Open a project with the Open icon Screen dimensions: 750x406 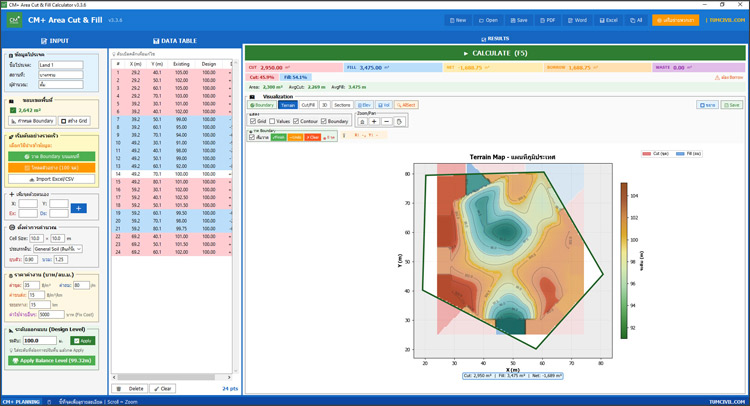[x=488, y=19]
